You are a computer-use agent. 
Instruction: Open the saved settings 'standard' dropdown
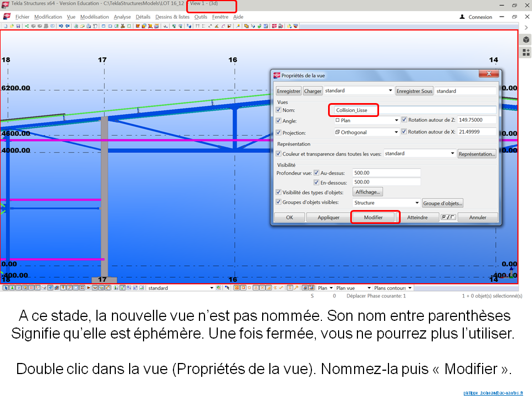390,90
